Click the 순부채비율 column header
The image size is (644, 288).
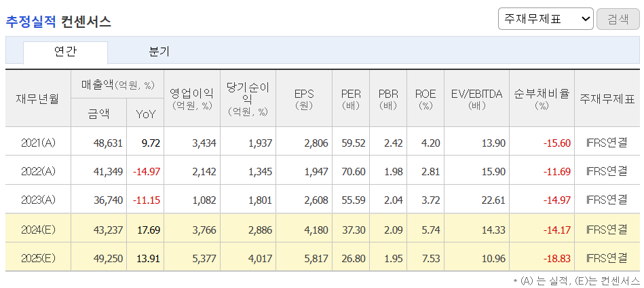pyautogui.click(x=542, y=98)
